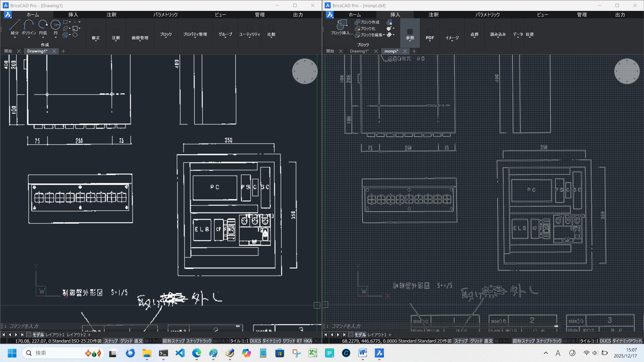Screen dimensions: 644x362
Task: Click the write block save icon
Action: click(x=389, y=22)
